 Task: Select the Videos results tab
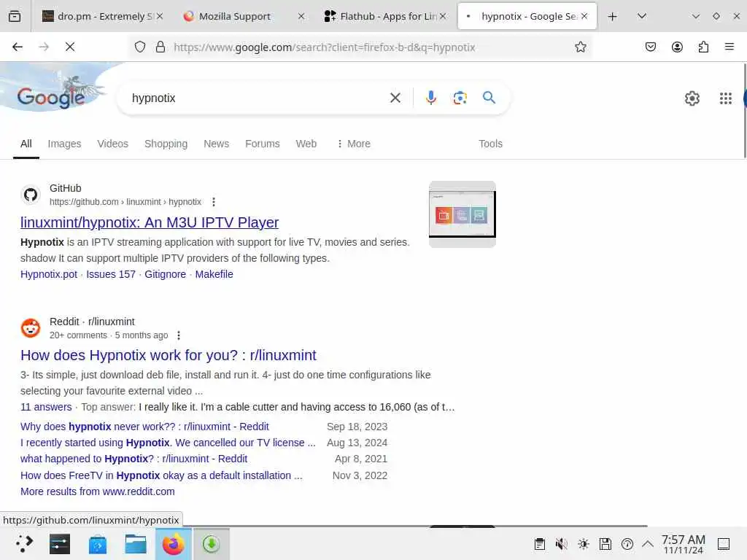tap(113, 144)
